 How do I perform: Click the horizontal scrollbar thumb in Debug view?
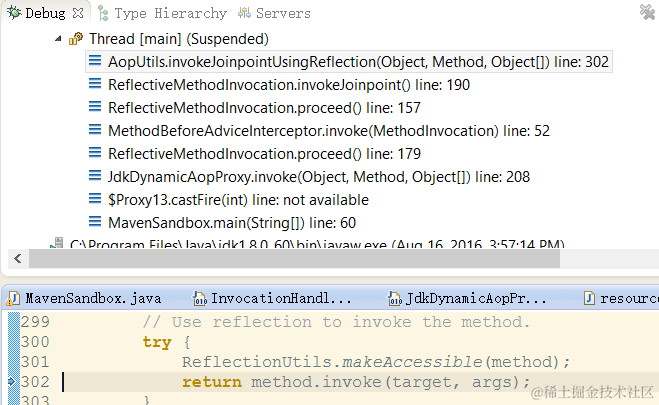tap(294, 259)
